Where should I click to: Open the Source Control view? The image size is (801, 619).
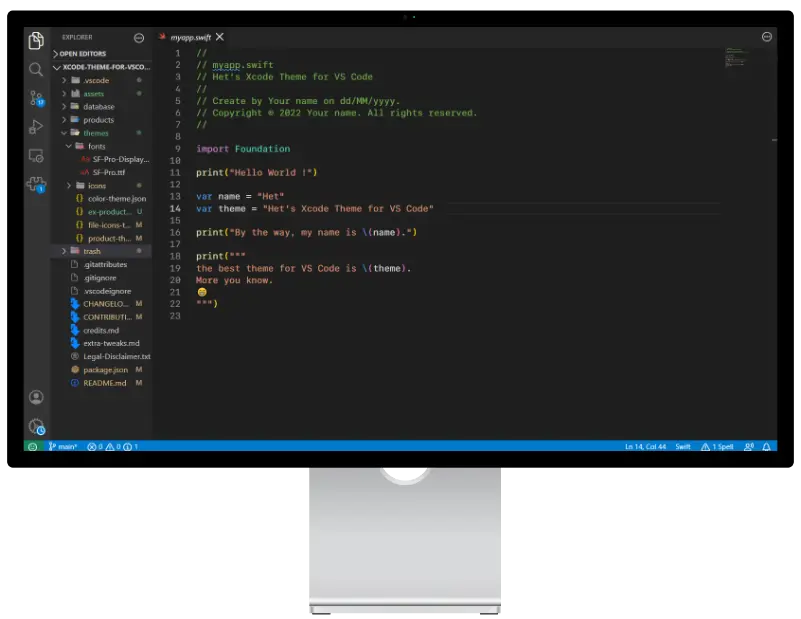tap(36, 98)
